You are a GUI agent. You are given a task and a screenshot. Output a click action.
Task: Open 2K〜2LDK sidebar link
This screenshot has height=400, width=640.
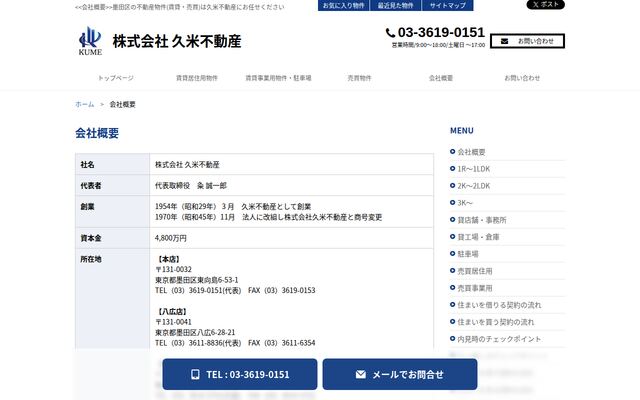coord(473,186)
